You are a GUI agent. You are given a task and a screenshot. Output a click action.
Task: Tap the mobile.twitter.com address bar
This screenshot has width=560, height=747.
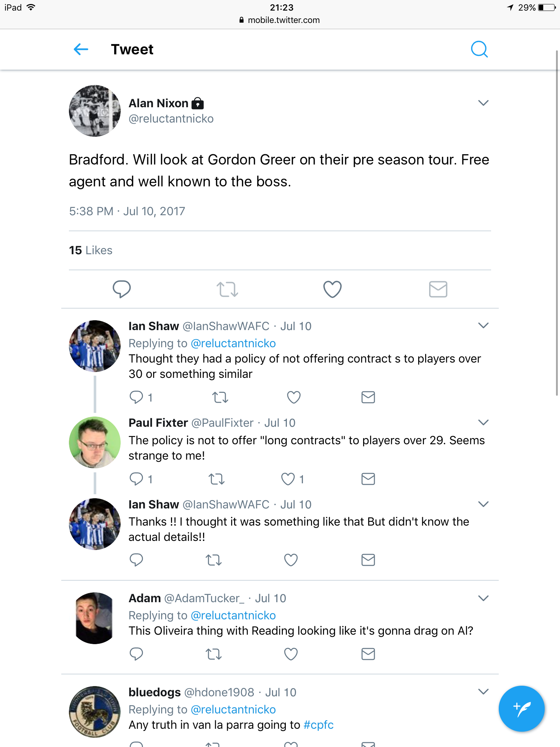280,20
